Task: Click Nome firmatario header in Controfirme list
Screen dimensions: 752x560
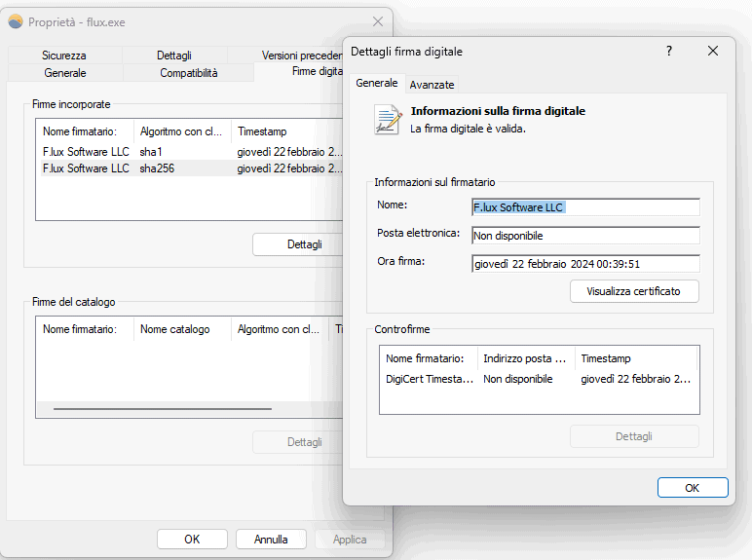Action: tap(430, 358)
